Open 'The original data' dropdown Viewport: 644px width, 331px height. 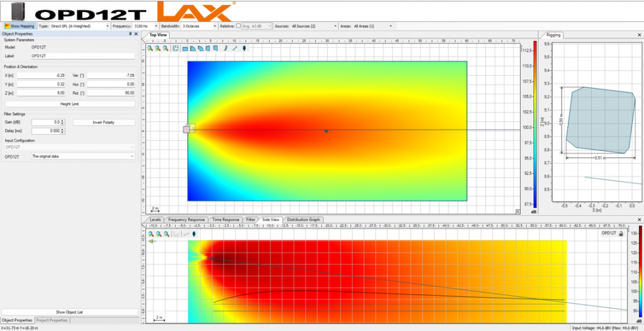point(83,156)
